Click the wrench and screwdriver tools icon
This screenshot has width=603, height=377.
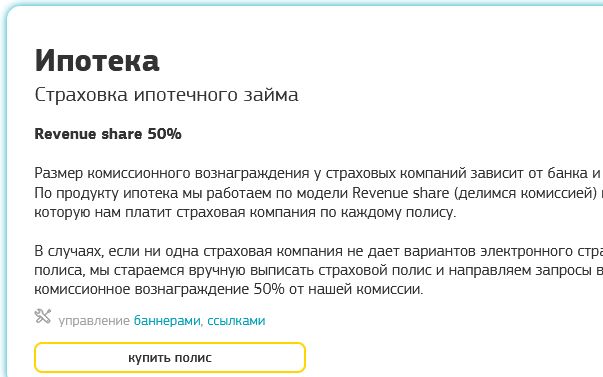43,316
